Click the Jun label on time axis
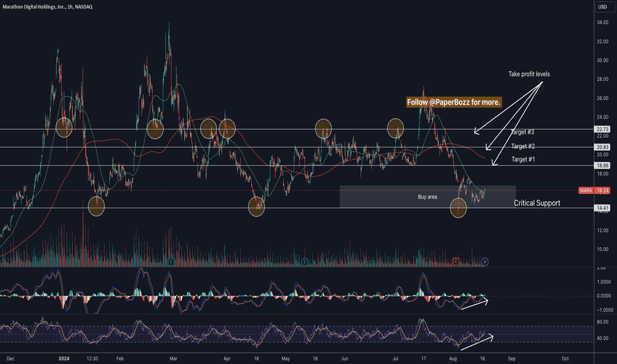 (345, 359)
